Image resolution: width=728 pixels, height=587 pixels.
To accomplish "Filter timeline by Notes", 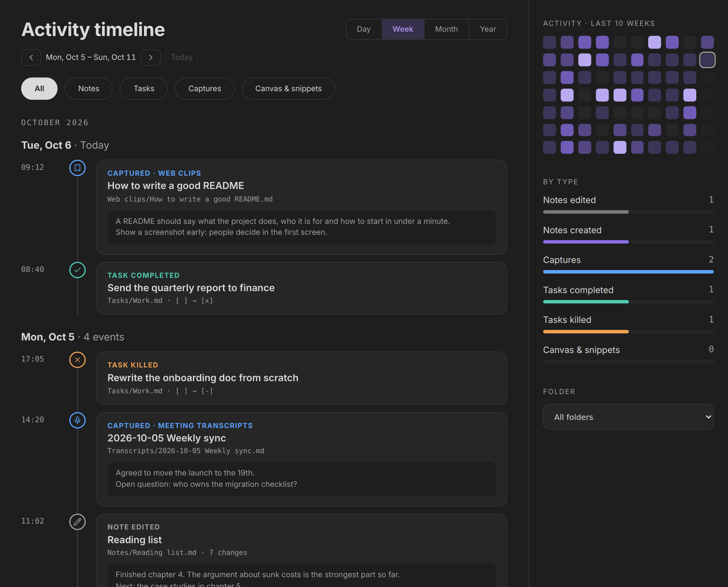I will pyautogui.click(x=88, y=88).
